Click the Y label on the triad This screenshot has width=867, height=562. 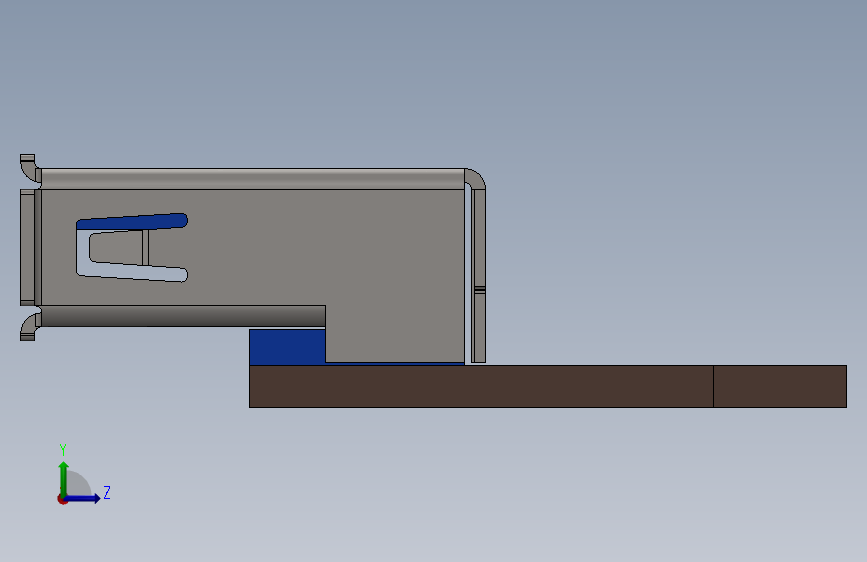tap(63, 449)
